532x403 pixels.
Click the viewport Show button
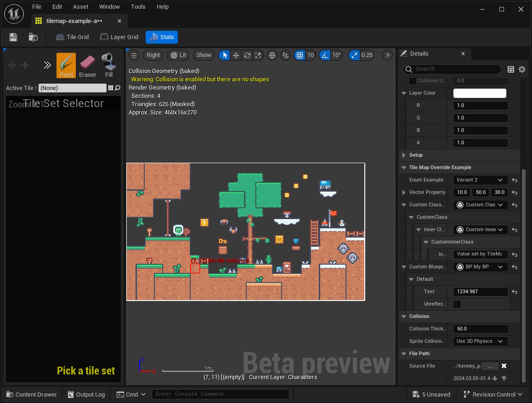(x=204, y=55)
